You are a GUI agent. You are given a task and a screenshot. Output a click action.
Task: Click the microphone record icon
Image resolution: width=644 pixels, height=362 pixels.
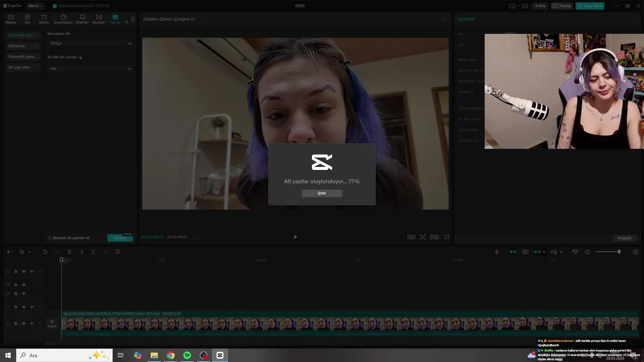tap(497, 251)
